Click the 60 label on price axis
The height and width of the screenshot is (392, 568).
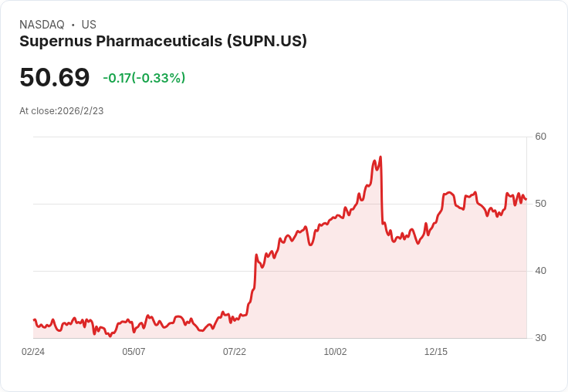(x=540, y=137)
